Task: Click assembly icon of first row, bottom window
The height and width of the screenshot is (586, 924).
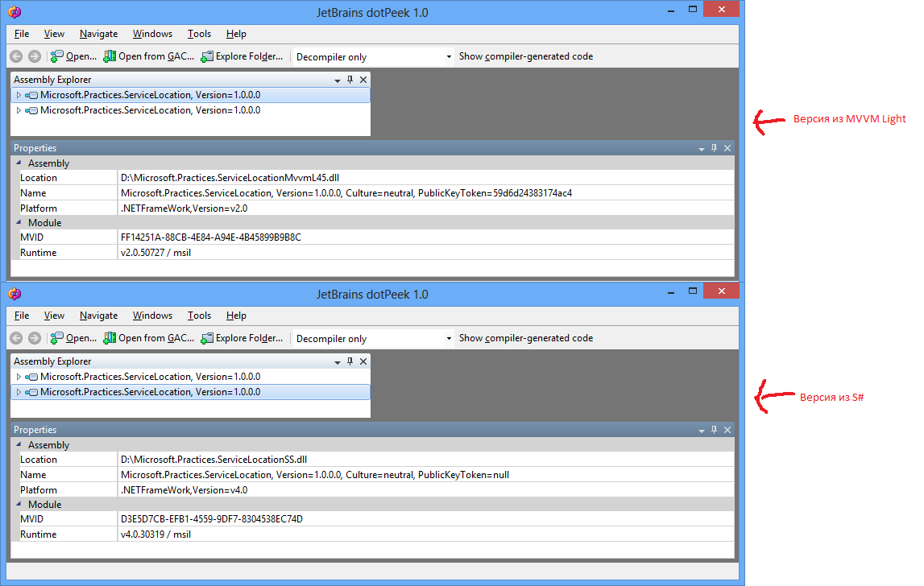Action: 31,377
